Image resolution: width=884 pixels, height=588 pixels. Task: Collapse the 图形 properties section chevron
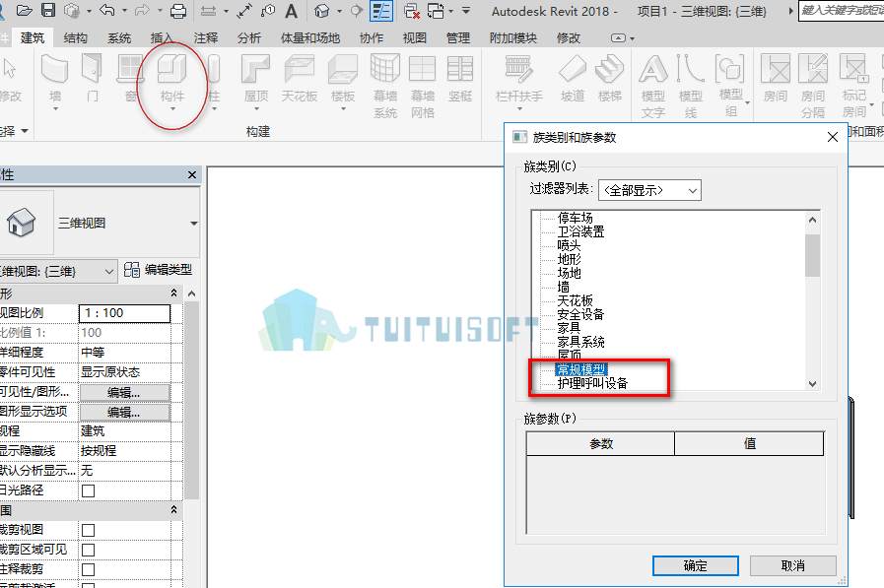coord(173,293)
